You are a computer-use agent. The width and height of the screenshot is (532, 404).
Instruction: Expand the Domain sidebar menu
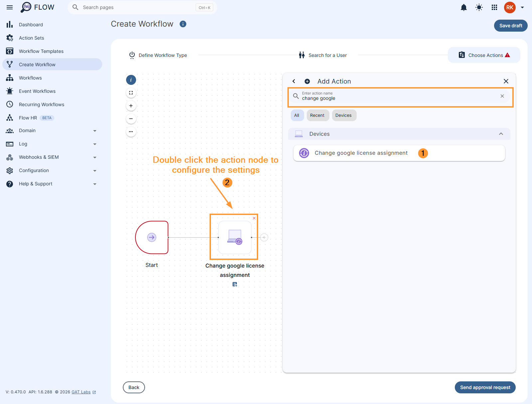(x=52, y=130)
